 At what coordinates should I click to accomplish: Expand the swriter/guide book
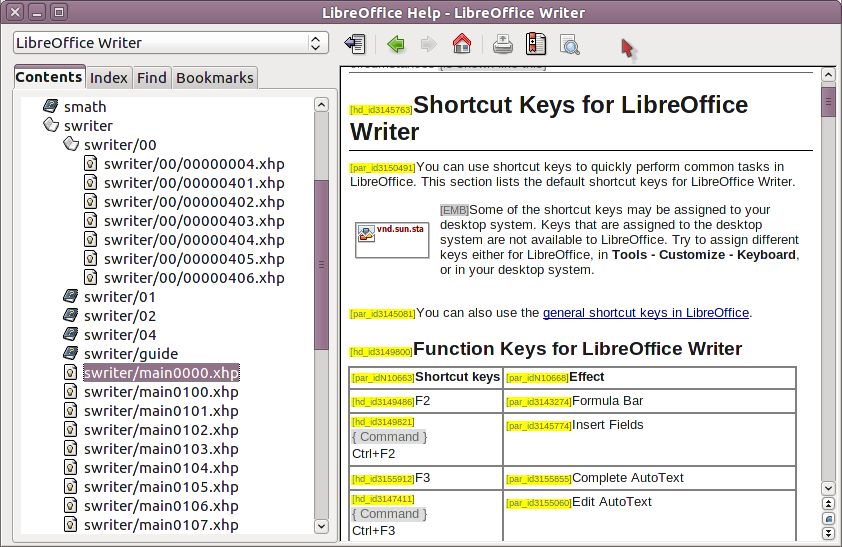click(70, 353)
